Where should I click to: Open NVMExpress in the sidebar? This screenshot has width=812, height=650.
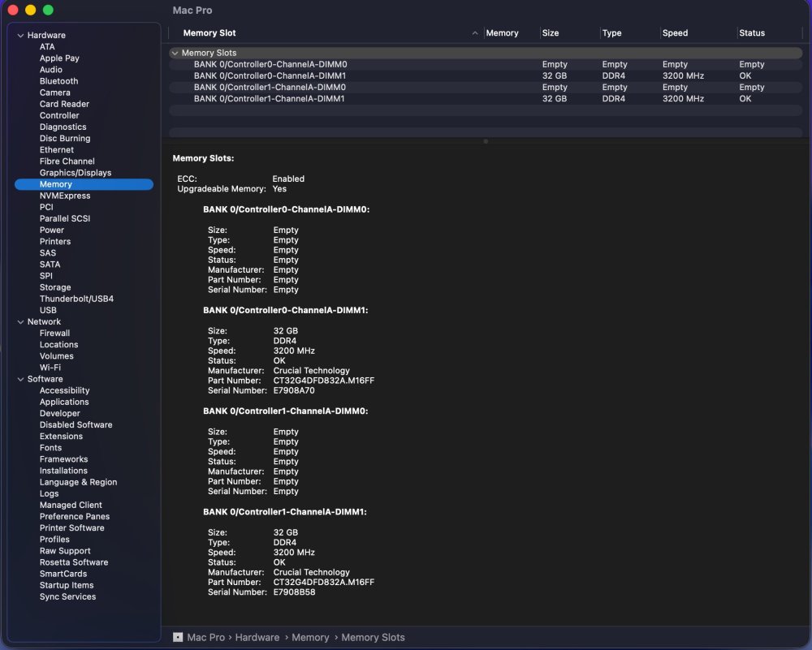pyautogui.click(x=65, y=196)
